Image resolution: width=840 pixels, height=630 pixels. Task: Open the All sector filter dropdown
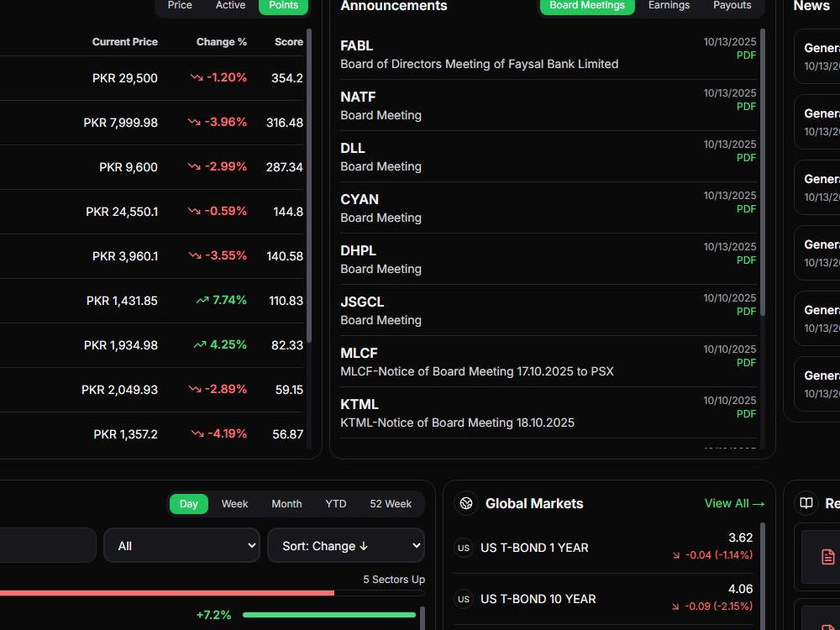(182, 545)
